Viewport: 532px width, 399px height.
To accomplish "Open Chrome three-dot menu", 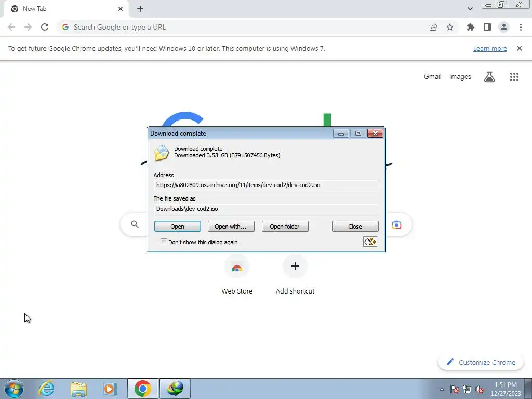I will 521,27.
